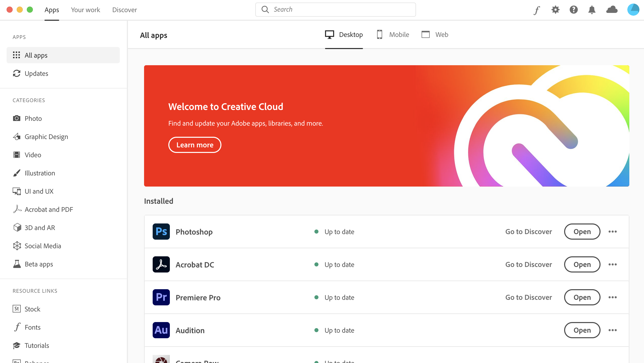Open the Your work tab
644x363 pixels.
[x=85, y=10]
